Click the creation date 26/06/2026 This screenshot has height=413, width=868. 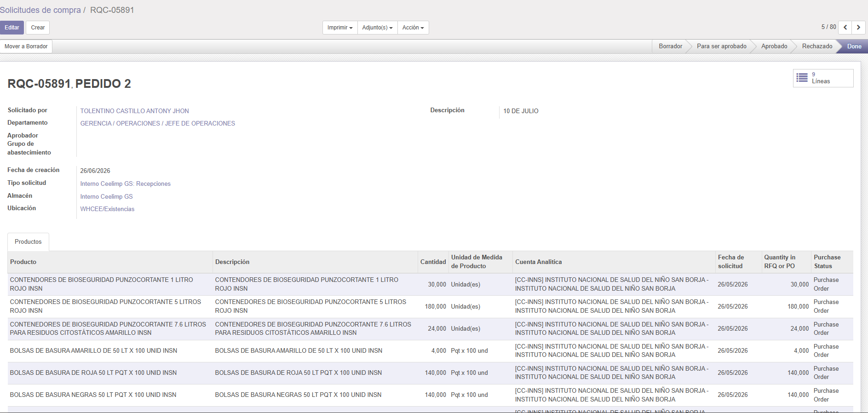[x=95, y=171]
